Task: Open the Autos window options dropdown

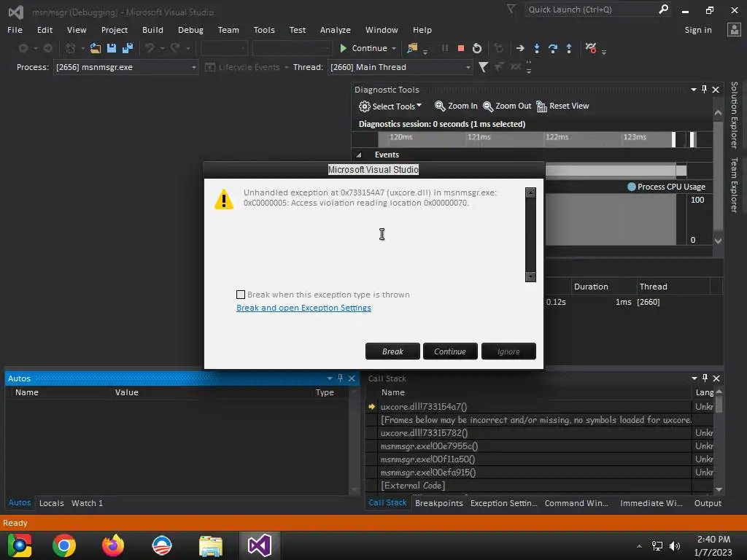Action: click(330, 378)
